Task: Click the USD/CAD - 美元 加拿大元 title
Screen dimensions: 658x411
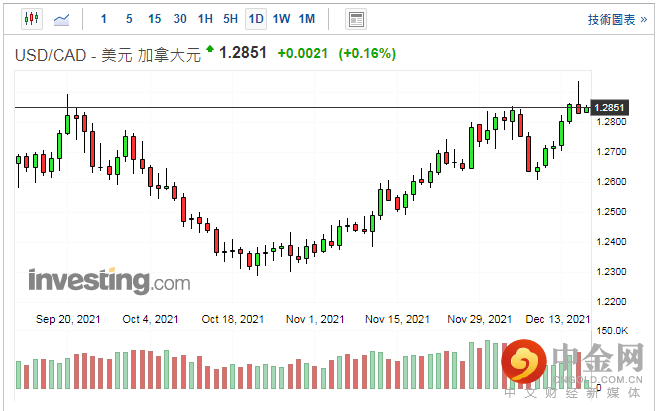Action: pos(108,55)
